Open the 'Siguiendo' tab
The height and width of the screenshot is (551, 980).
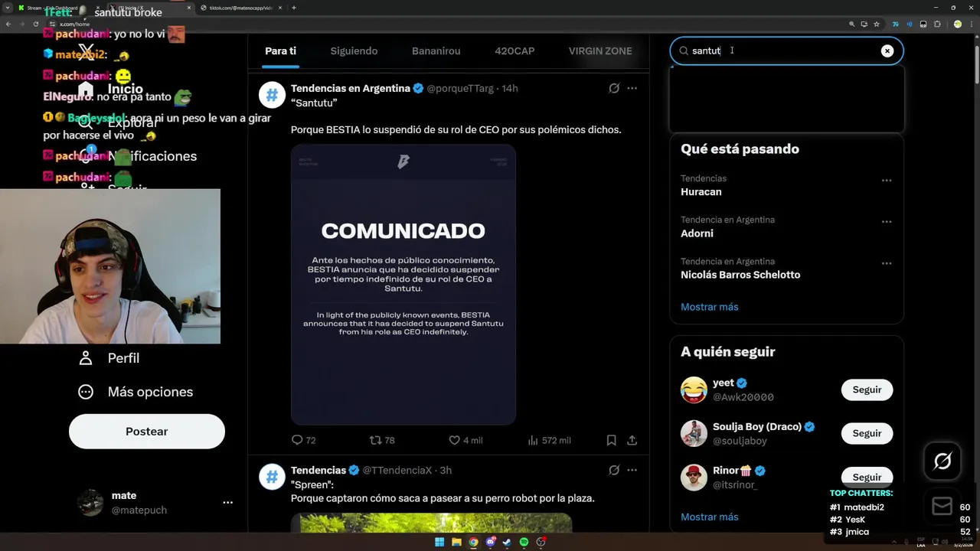point(354,51)
